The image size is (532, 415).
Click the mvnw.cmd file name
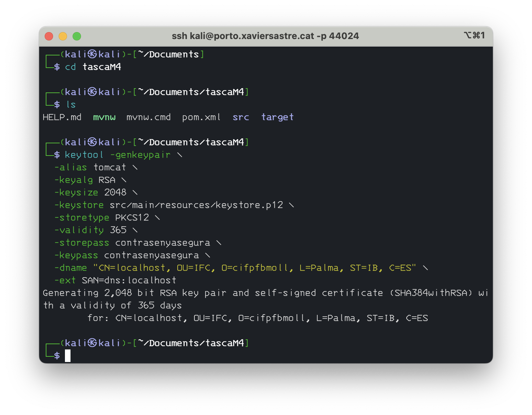coord(148,117)
